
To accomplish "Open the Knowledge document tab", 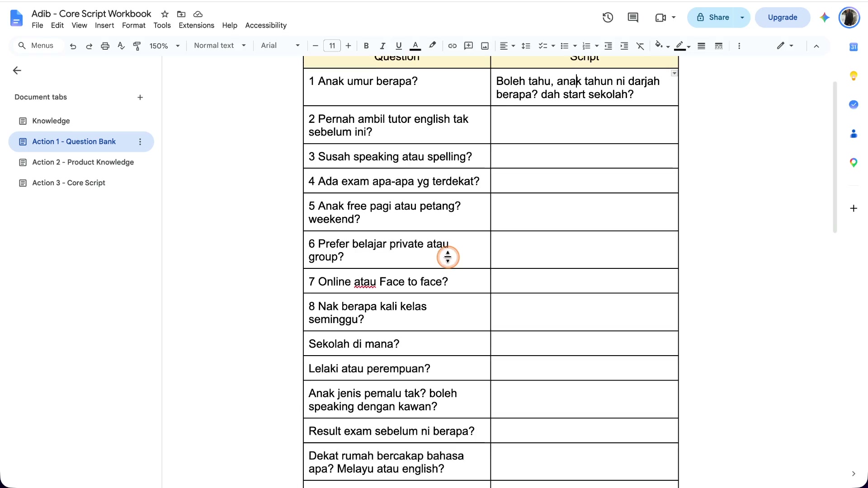I will point(81,121).
